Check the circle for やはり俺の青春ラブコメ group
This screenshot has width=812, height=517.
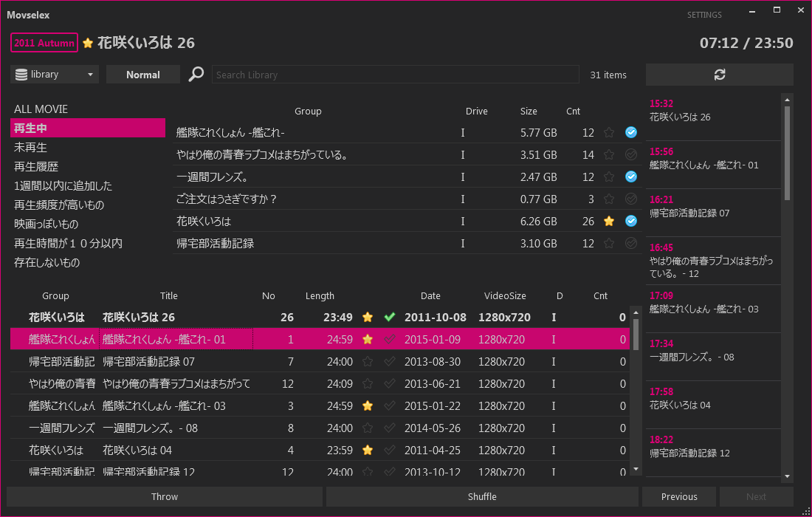630,155
